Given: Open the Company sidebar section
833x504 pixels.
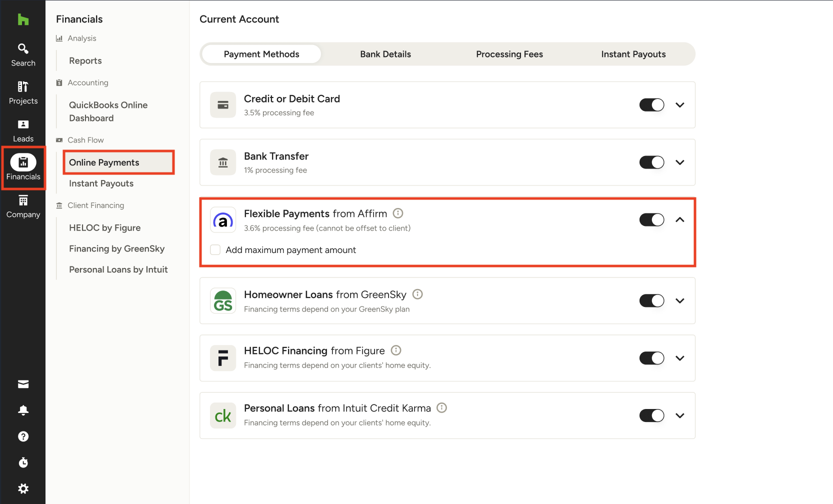Looking at the screenshot, I should pyautogui.click(x=23, y=206).
